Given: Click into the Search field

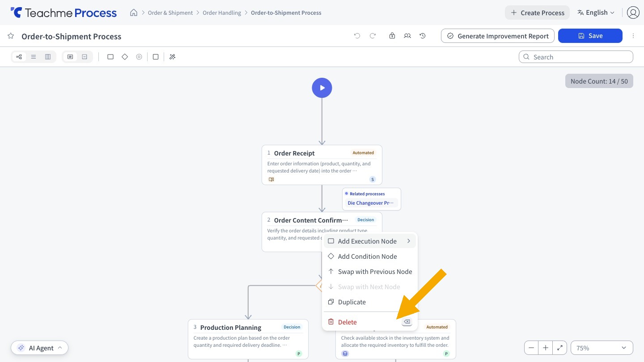Looking at the screenshot, I should pos(576,57).
